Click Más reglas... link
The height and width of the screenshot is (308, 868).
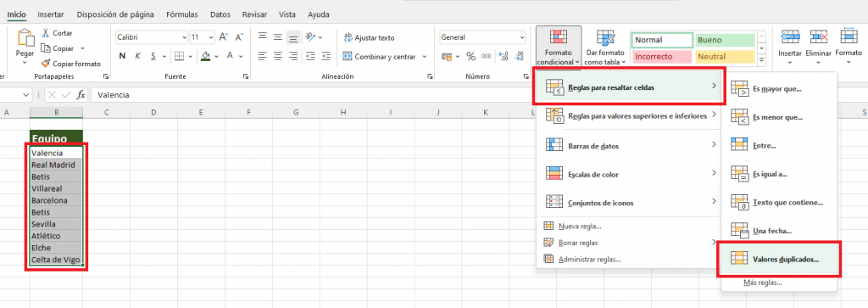[762, 283]
